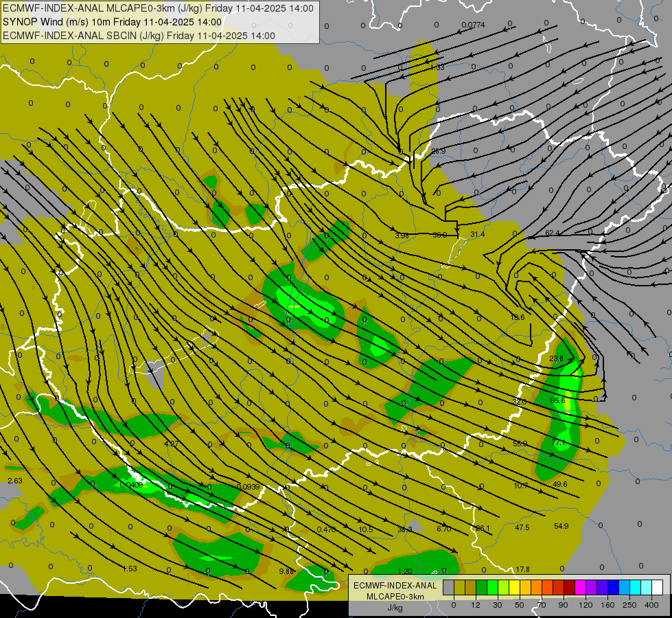Click the map value '2.63'
672x618 pixels.
pyautogui.click(x=15, y=481)
